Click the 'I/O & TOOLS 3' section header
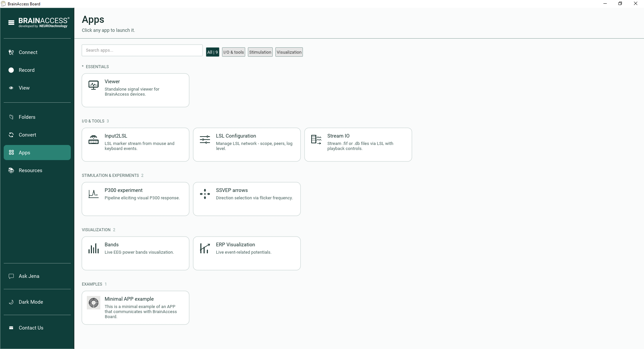Image resolution: width=644 pixels, height=349 pixels. click(x=95, y=121)
